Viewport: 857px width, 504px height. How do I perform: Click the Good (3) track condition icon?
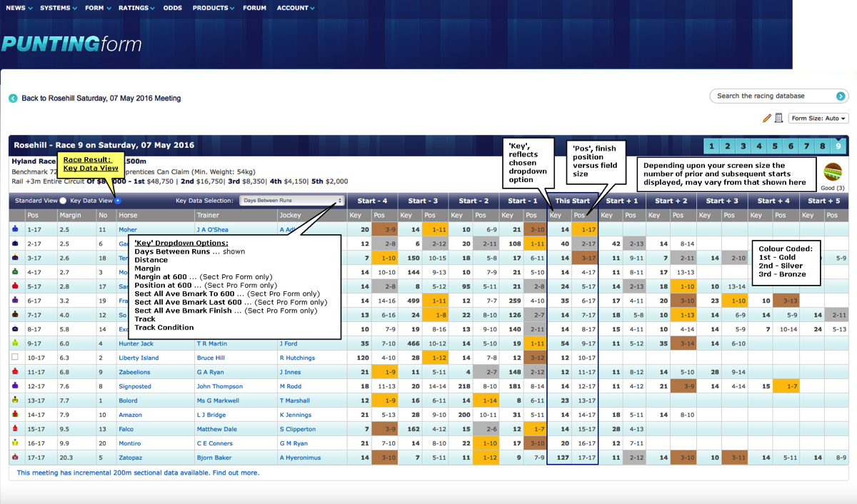pos(832,173)
